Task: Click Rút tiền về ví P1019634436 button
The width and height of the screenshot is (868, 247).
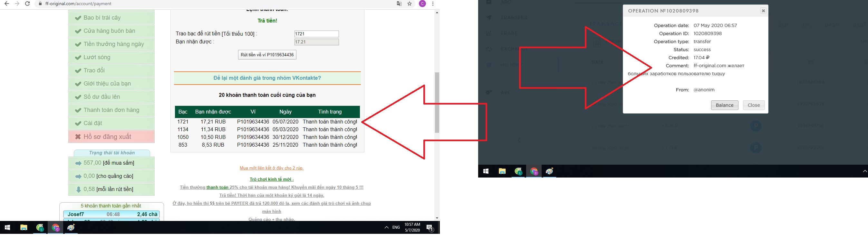Action: pyautogui.click(x=267, y=55)
